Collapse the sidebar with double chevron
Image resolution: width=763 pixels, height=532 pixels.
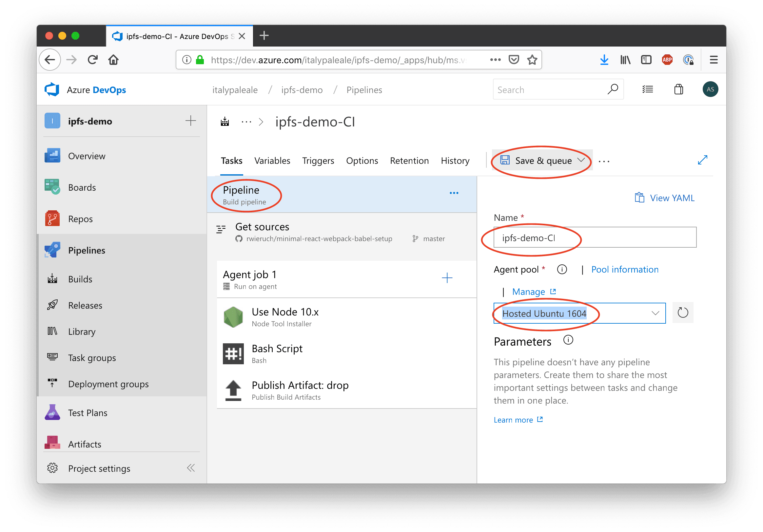pos(191,468)
